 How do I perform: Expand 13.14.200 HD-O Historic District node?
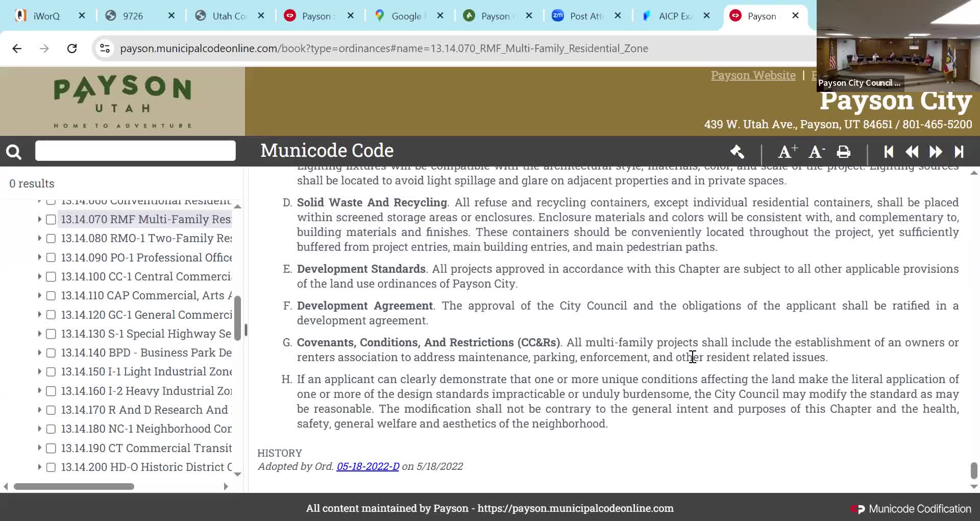tap(39, 467)
